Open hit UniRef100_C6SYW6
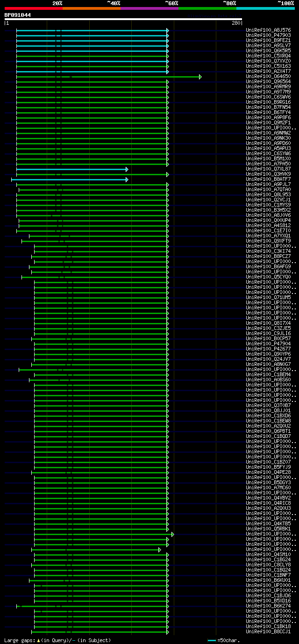The height and width of the screenshot is (644, 299). pos(268,154)
